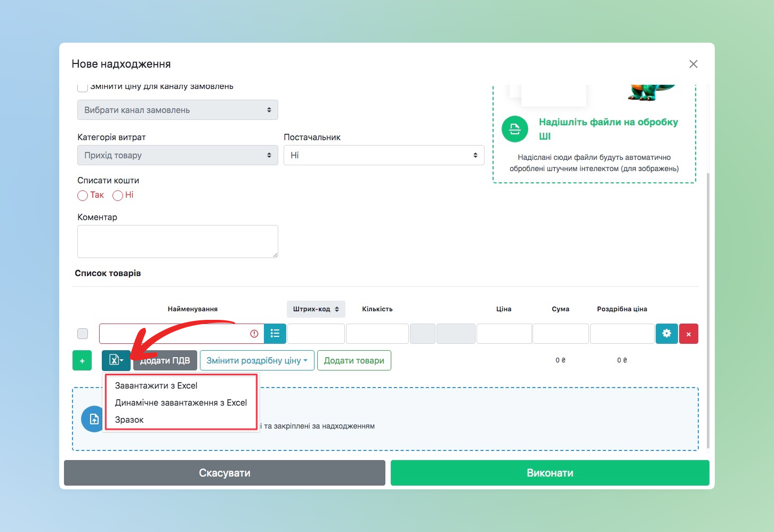Screen dimensions: 774x532
Task: Close the Нове надходження dialog
Action: pyautogui.click(x=693, y=64)
